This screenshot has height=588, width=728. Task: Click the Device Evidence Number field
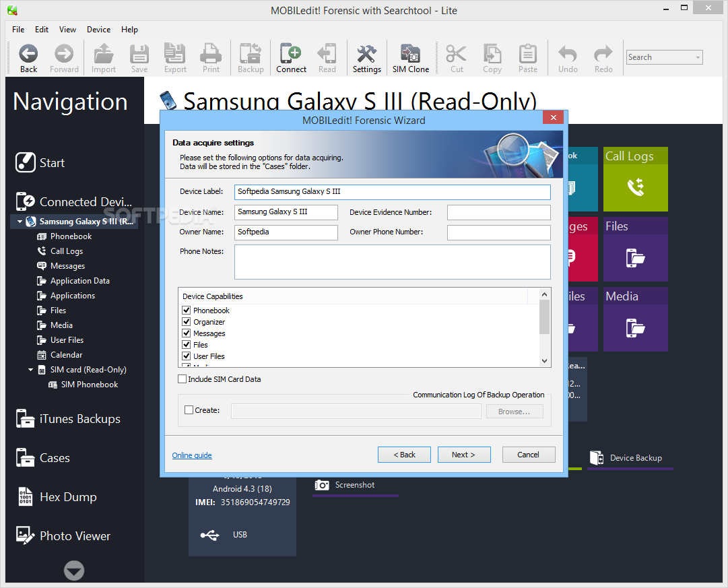tap(498, 212)
